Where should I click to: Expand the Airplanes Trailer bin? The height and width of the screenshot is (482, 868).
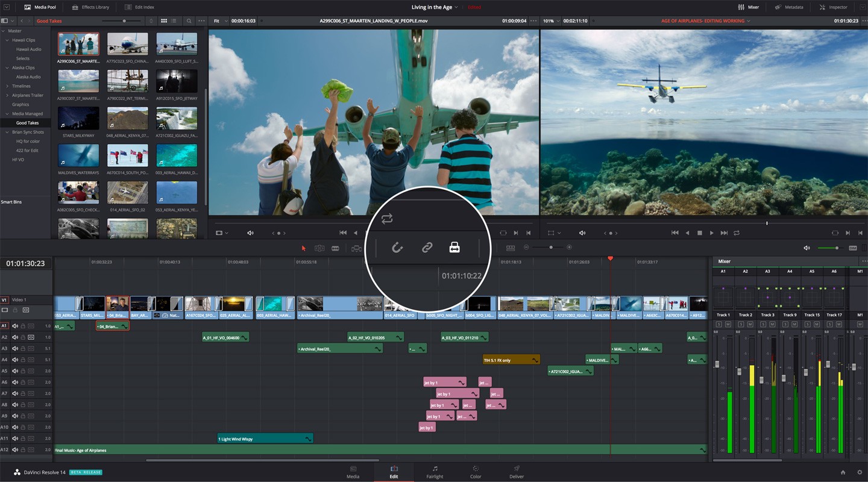[7, 95]
